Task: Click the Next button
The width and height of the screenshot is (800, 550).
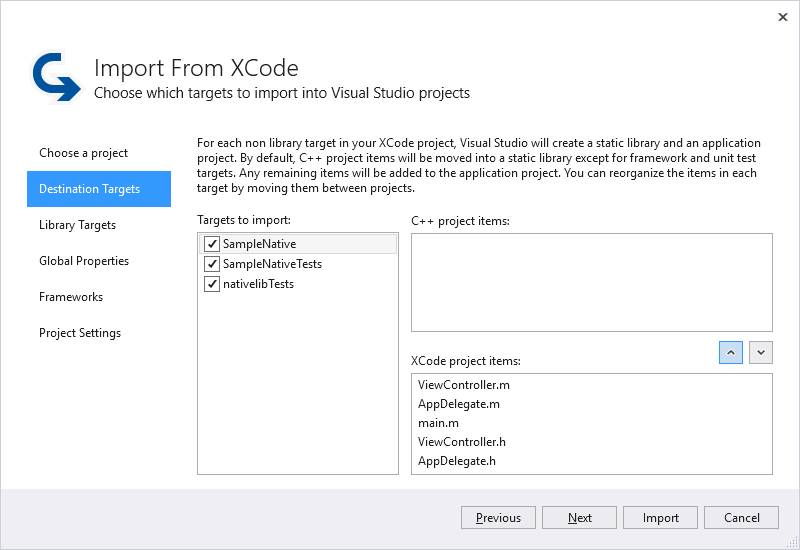Action: 579,518
